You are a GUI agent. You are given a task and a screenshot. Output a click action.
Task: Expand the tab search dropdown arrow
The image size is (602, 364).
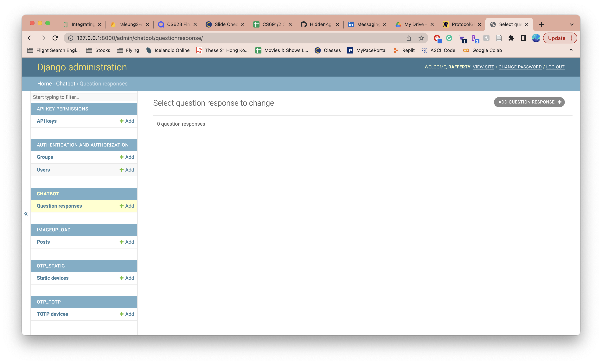click(572, 24)
